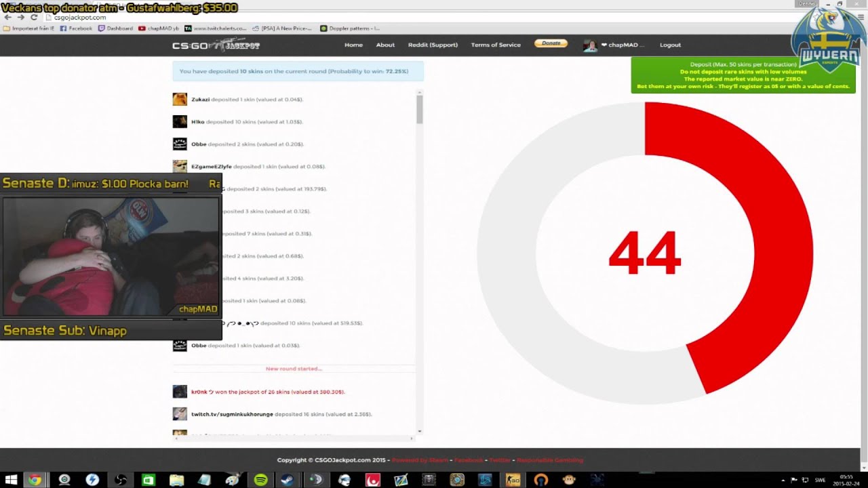Screen dimensions: 868x488
Task: Click the yellow Donate button
Action: (551, 43)
